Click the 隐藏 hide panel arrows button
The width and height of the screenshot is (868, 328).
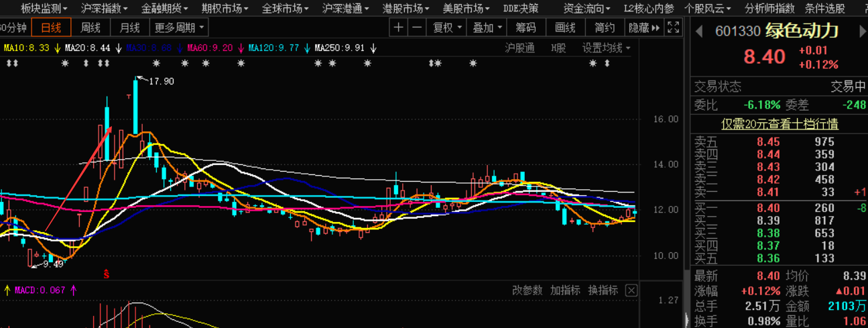click(644, 28)
